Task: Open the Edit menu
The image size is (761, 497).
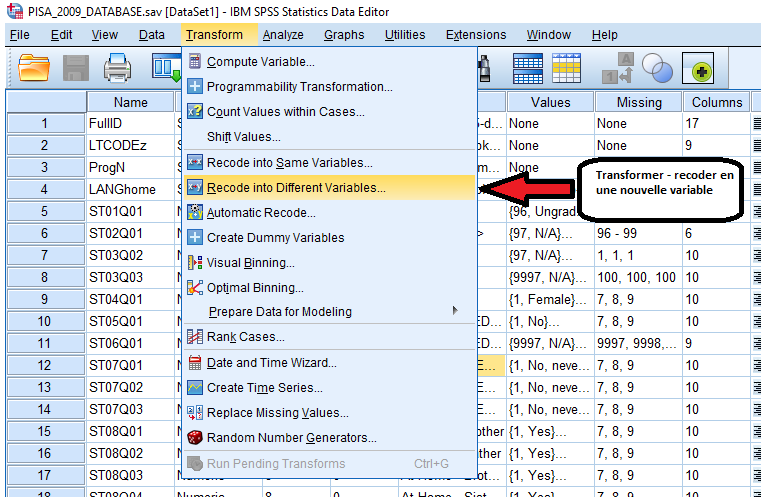Action: click(x=61, y=35)
